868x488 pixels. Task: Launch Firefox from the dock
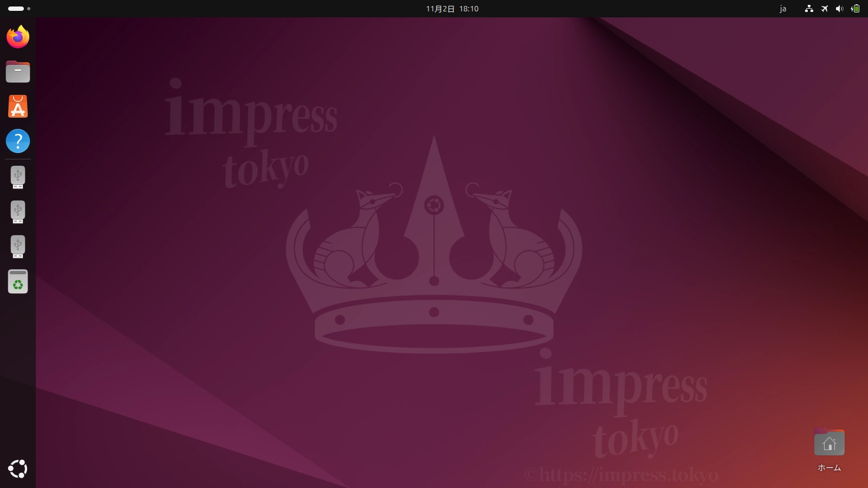point(18,37)
